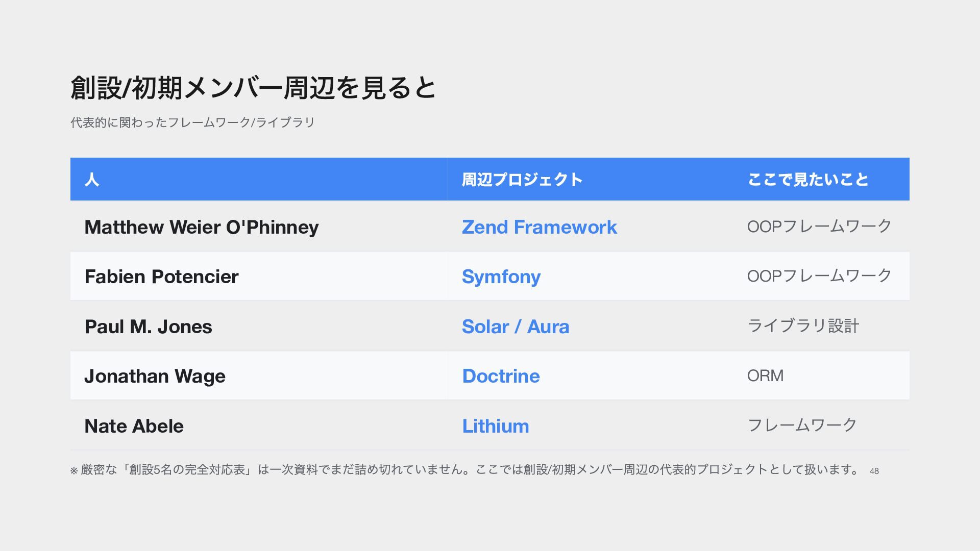Click the footnote starting with ※ 厳密な
The height and width of the screenshot is (551, 980).
pos(466,469)
